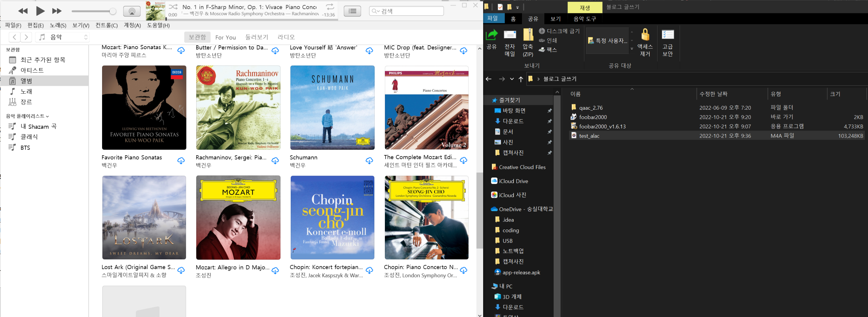
Task: Click the 공유 share icon in ribbon
Action: point(492,39)
